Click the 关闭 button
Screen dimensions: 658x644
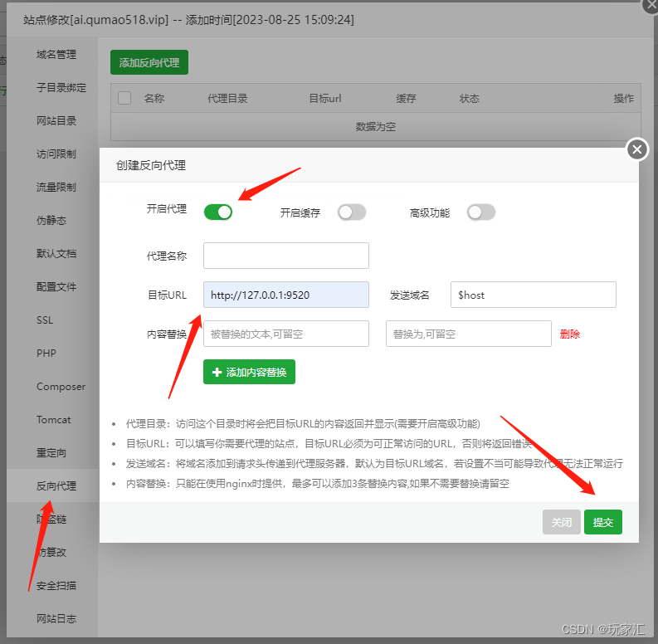(x=562, y=522)
